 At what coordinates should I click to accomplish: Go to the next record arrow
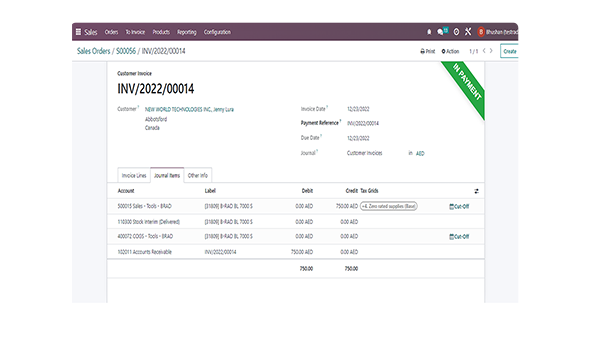coord(491,51)
